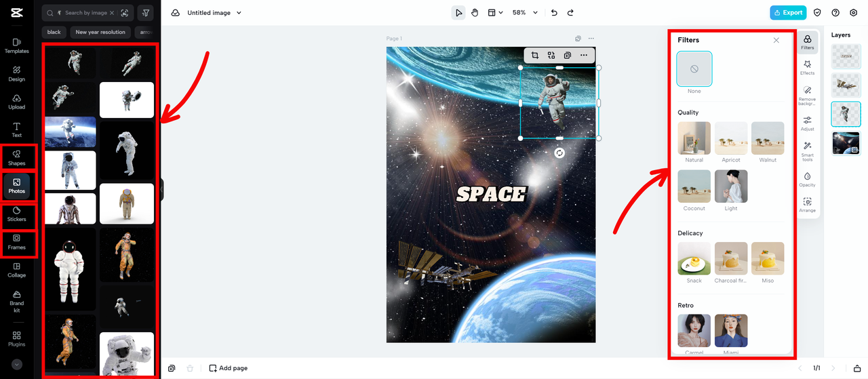Viewport: 868px width, 379px height.
Task: Open Smart tools
Action: (807, 151)
